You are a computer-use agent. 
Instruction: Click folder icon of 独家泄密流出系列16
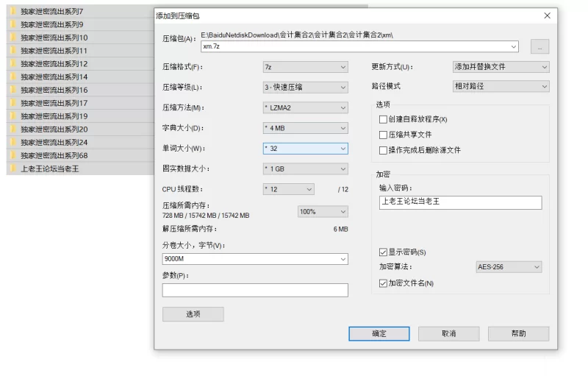pyautogui.click(x=13, y=90)
